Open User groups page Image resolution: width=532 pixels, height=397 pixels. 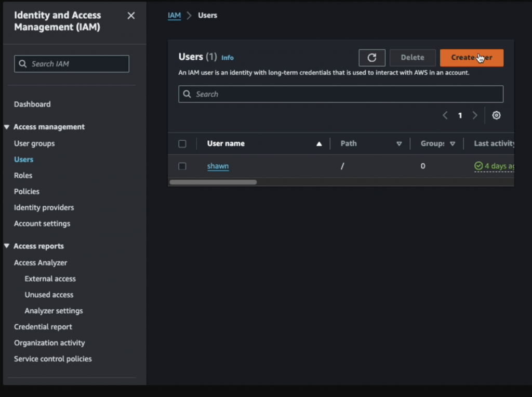click(x=34, y=143)
